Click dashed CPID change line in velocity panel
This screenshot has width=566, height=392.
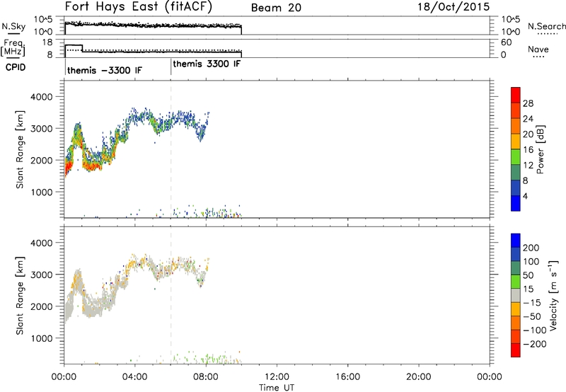tap(171, 296)
